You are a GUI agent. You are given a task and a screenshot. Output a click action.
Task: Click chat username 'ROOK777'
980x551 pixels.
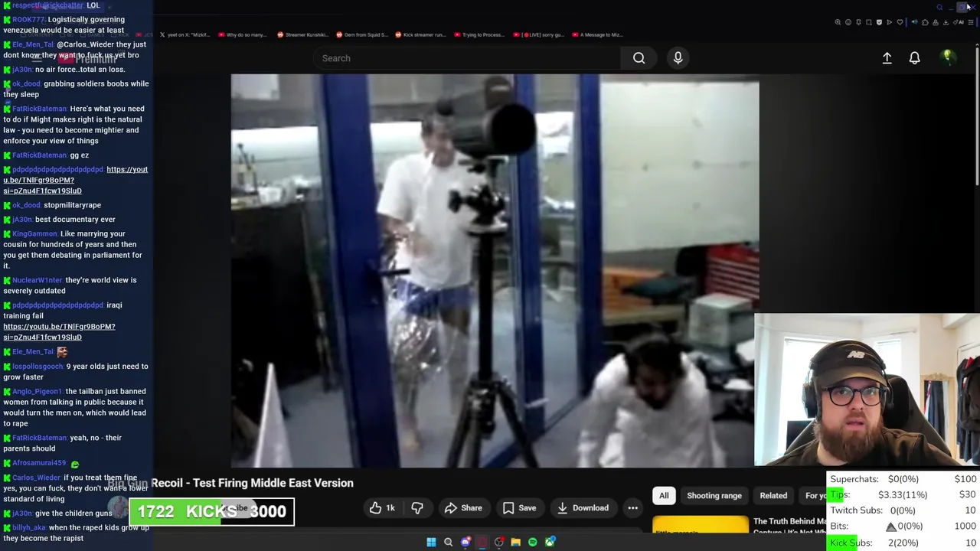point(28,20)
